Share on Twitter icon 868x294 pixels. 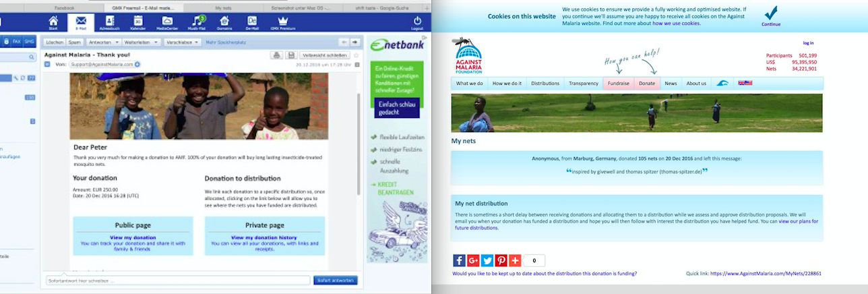tap(487, 260)
